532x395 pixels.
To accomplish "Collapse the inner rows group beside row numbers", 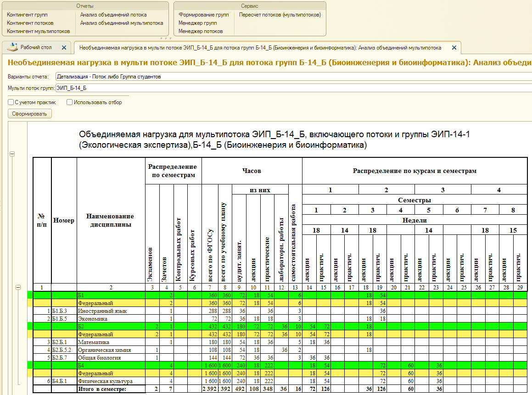I will pyautogui.click(x=18, y=288).
